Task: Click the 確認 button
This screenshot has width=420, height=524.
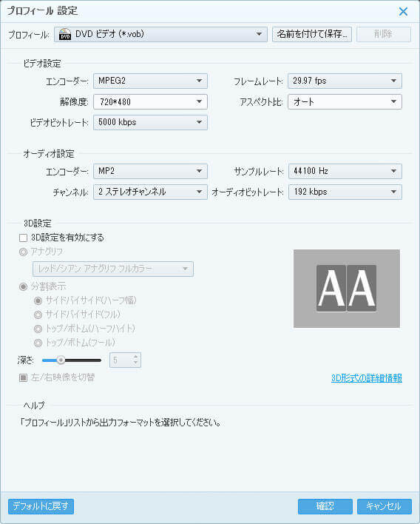Action: tap(325, 506)
